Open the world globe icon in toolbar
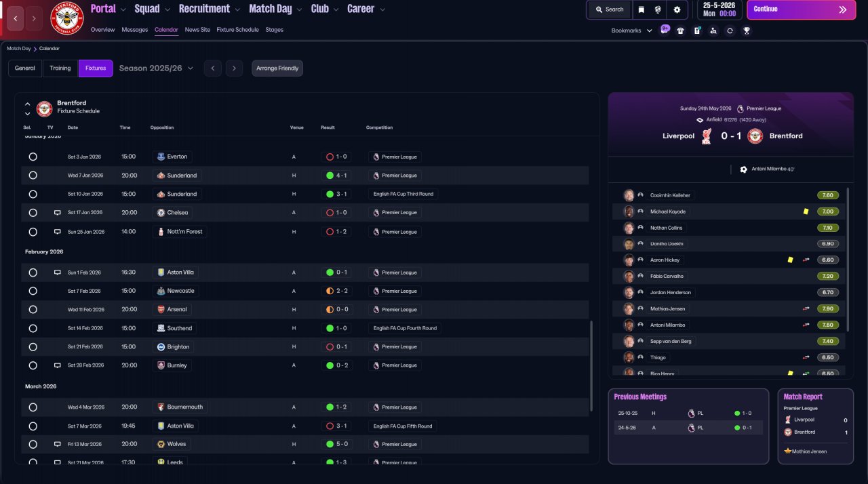This screenshot has width=868, height=484. click(x=658, y=9)
